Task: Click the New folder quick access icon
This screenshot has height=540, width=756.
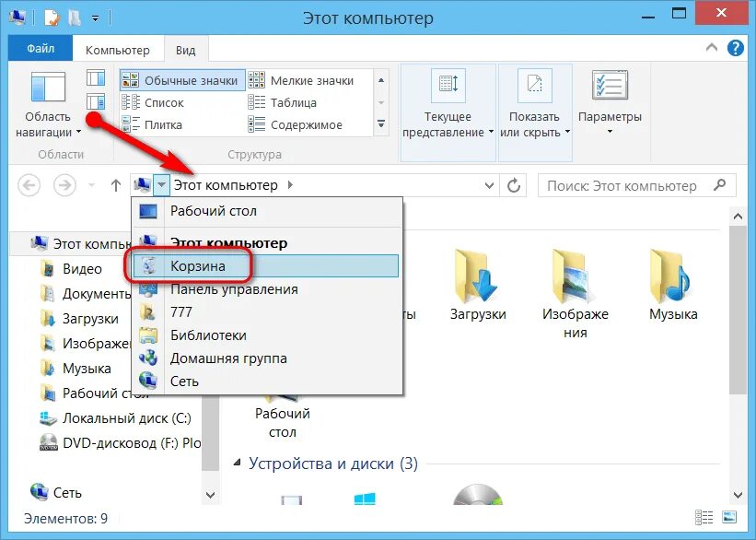Action: (x=75, y=18)
